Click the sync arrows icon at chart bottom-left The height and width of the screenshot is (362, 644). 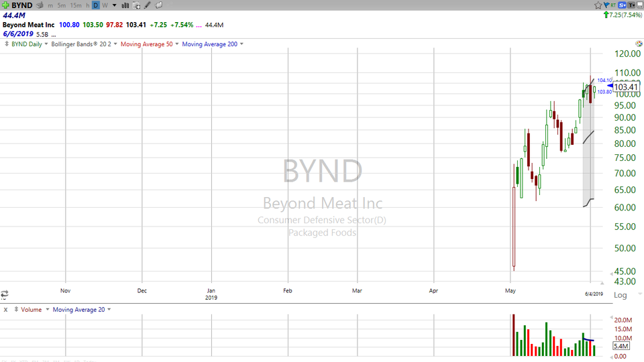(x=5, y=294)
